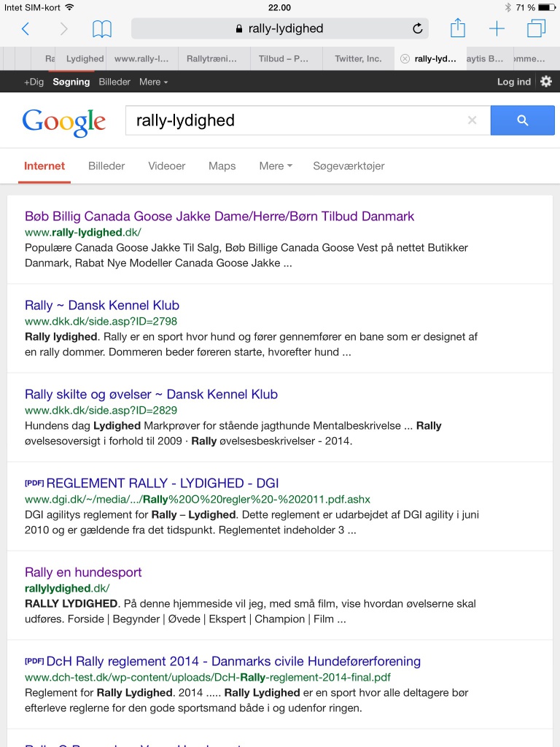Click the www.rally-lydighed.dk/ green URL

click(x=83, y=233)
